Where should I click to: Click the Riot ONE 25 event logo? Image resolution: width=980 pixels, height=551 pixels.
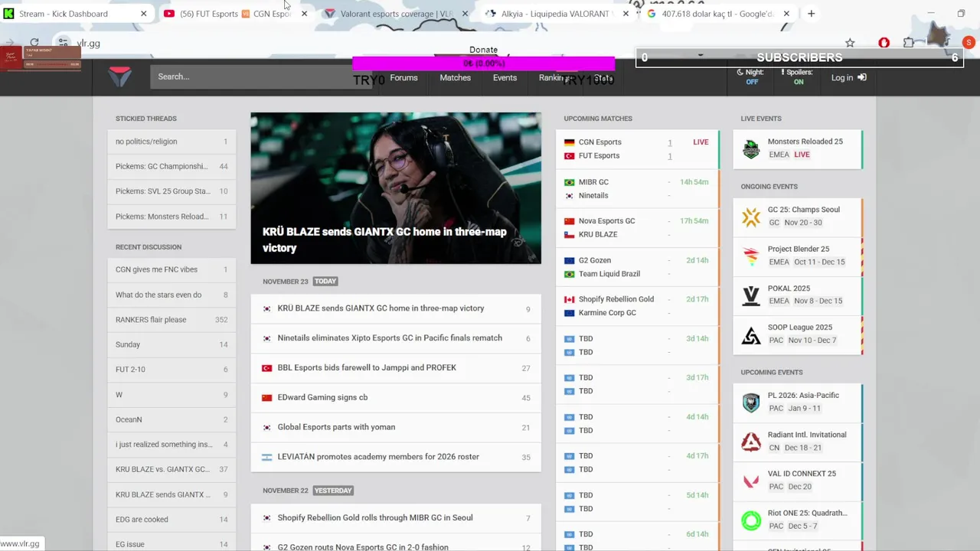751,520
